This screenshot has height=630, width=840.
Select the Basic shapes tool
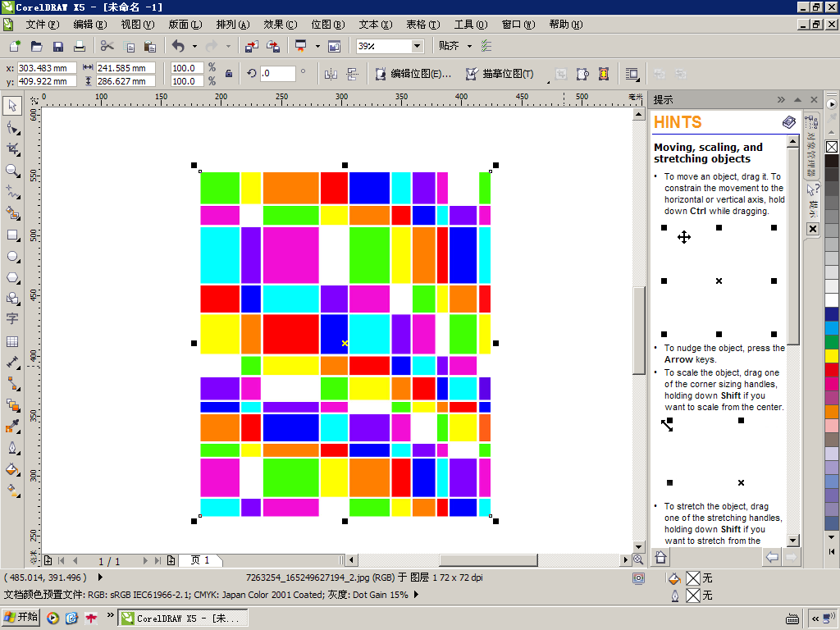pyautogui.click(x=12, y=299)
